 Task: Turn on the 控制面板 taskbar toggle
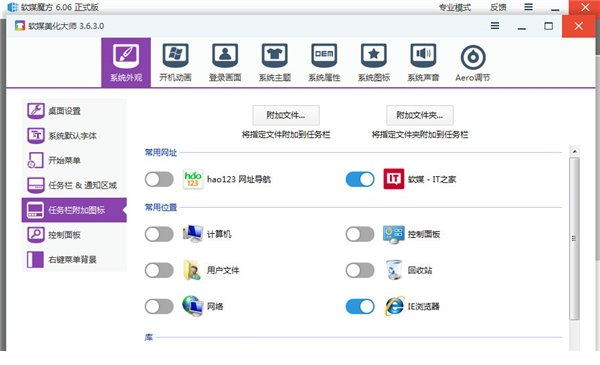coord(360,234)
